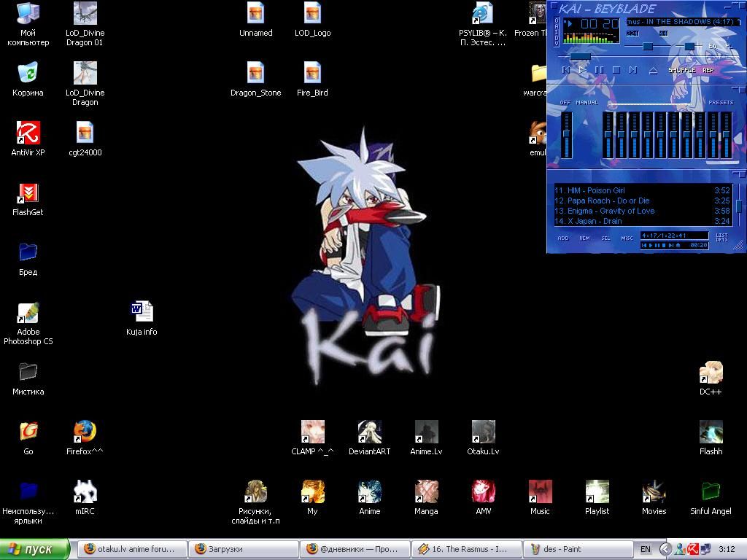The image size is (747, 560).
Task: Open the Otaku.Lv shortcut
Action: pyautogui.click(x=484, y=437)
